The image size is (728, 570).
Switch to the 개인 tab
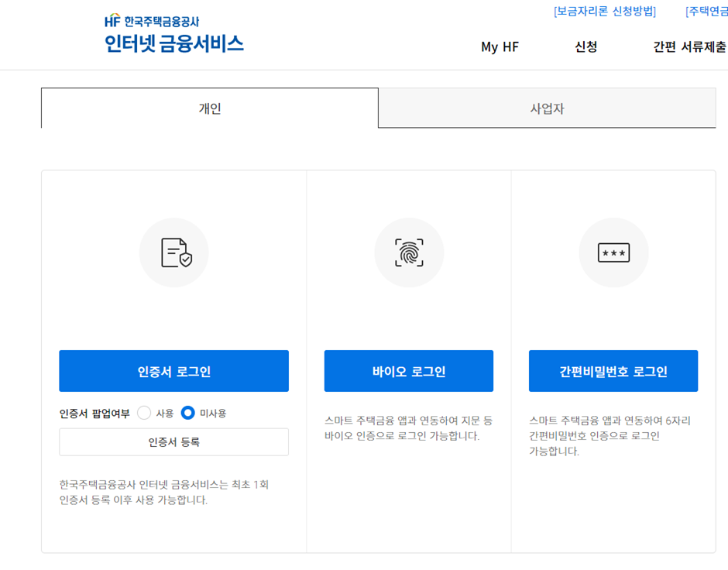[210, 108]
